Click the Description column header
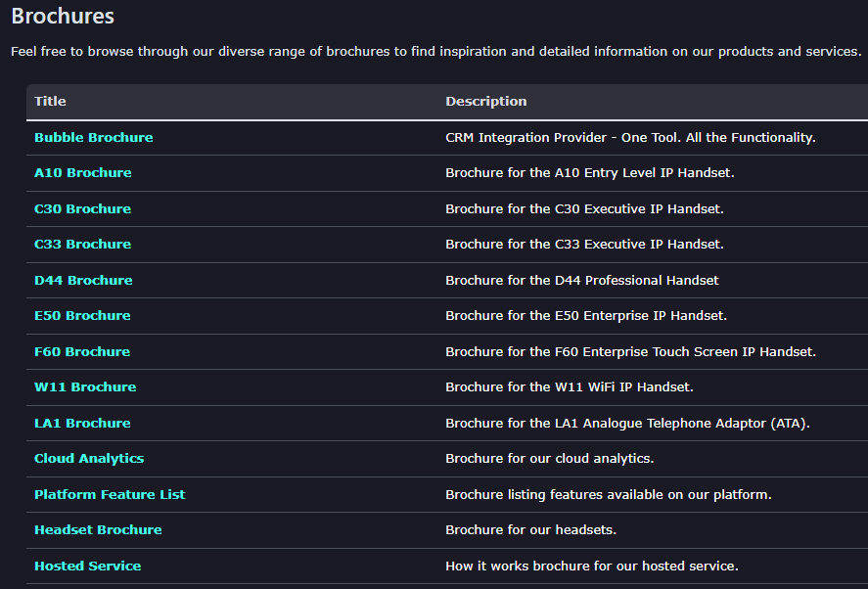 (x=486, y=102)
